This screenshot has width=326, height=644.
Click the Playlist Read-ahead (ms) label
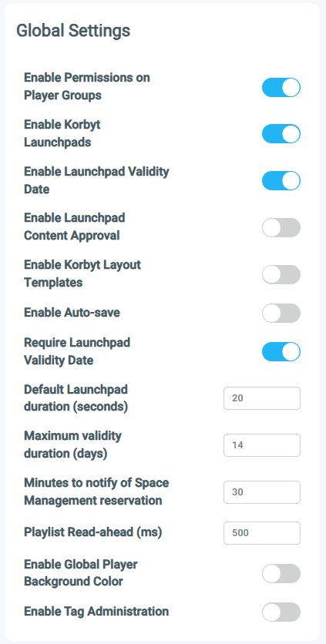pos(93,533)
